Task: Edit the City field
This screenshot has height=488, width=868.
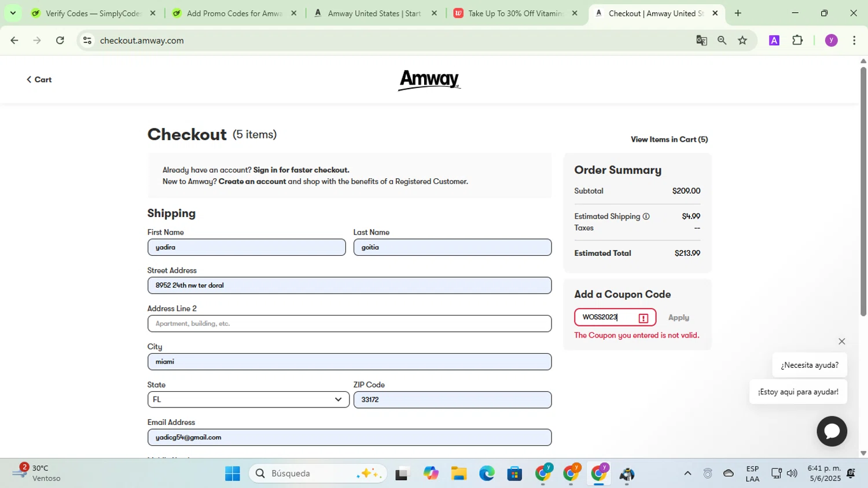Action: pos(350,362)
